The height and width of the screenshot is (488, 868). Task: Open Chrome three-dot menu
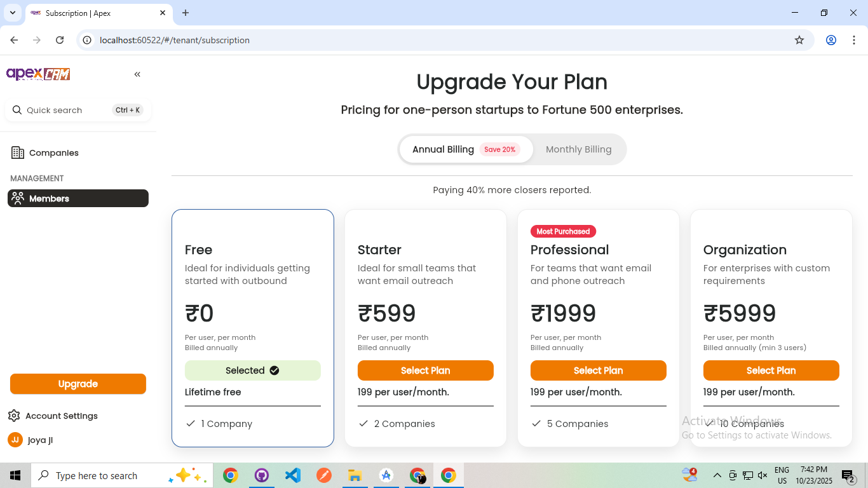[x=854, y=40]
